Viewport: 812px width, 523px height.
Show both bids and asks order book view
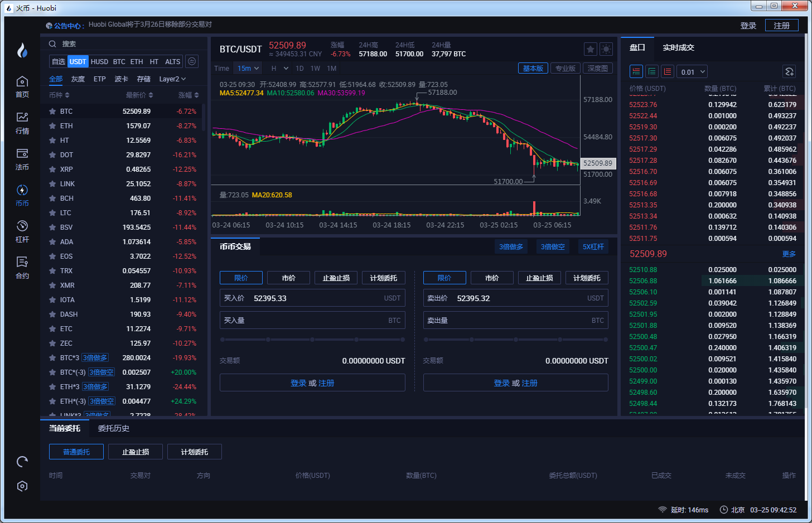point(636,71)
